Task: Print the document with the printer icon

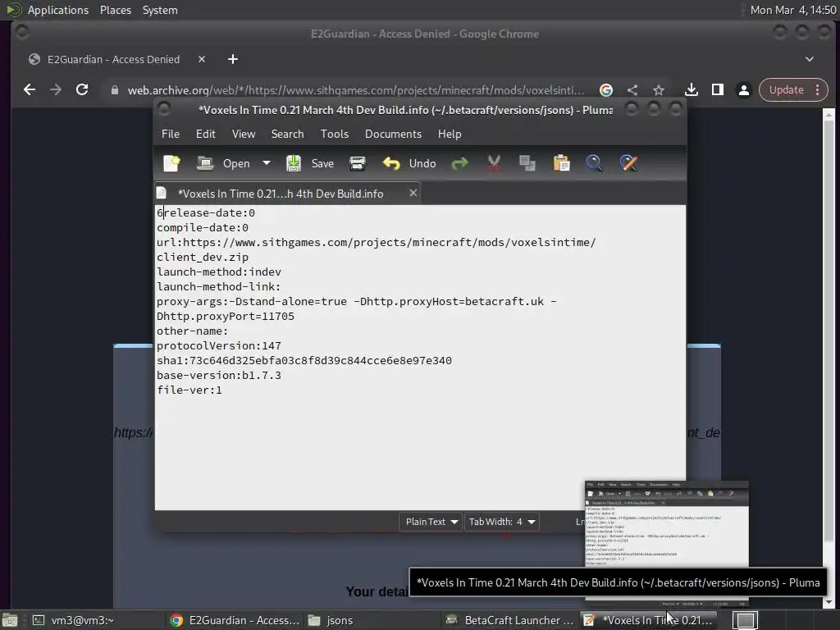Action: point(358,163)
